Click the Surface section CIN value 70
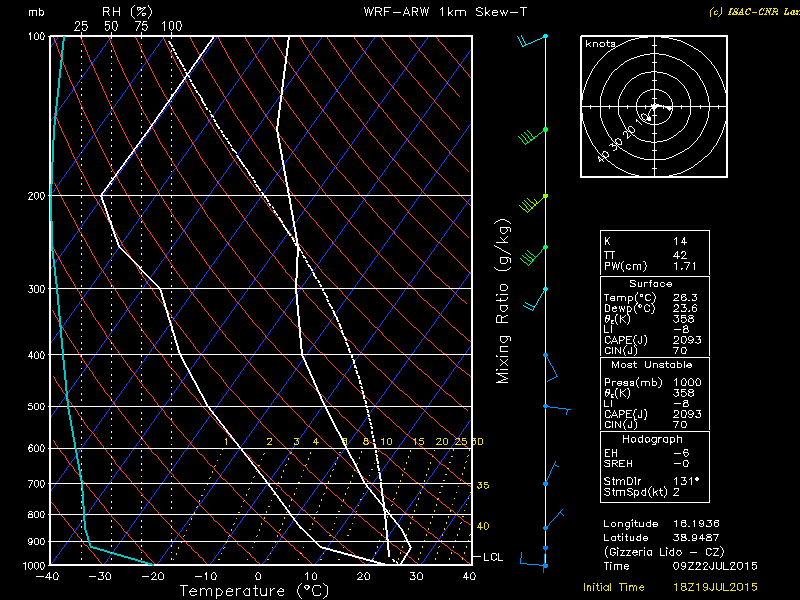Screen dimensions: 800x600 pos(680,351)
